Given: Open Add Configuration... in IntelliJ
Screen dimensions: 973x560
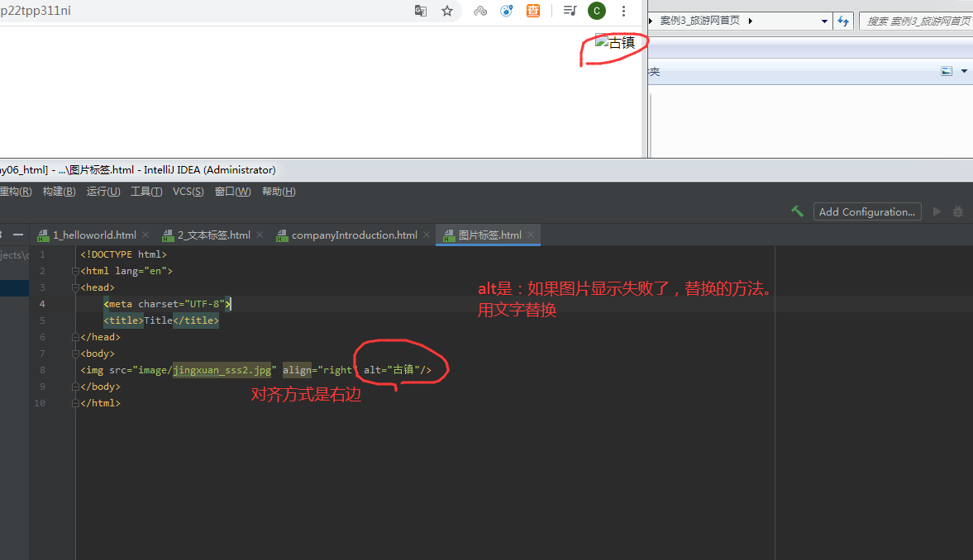Looking at the screenshot, I should [x=867, y=211].
